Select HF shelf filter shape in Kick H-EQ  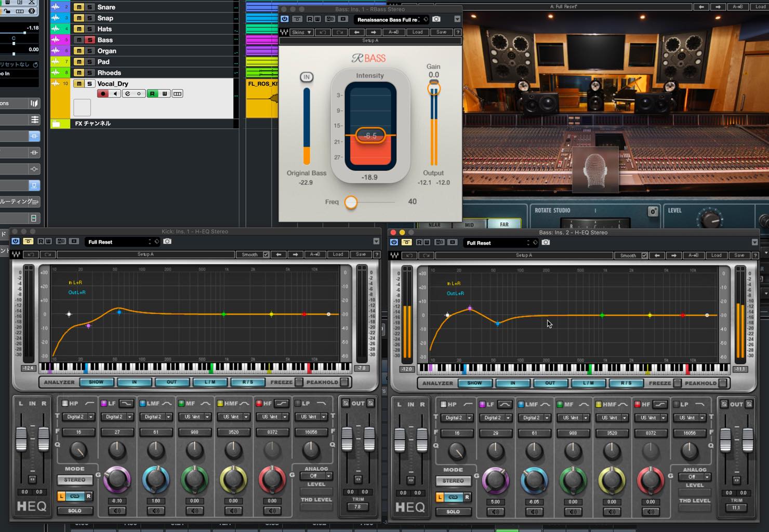click(281, 403)
